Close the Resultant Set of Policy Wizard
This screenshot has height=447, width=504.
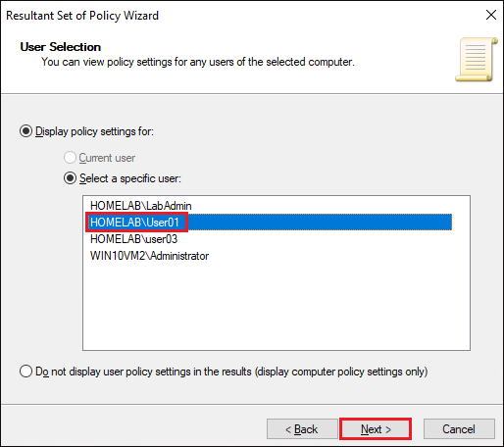click(491, 15)
